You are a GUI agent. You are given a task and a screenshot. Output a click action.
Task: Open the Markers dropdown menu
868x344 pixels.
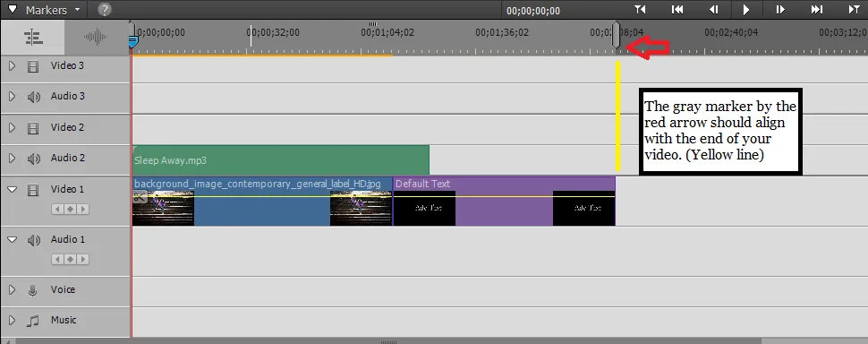pos(44,10)
